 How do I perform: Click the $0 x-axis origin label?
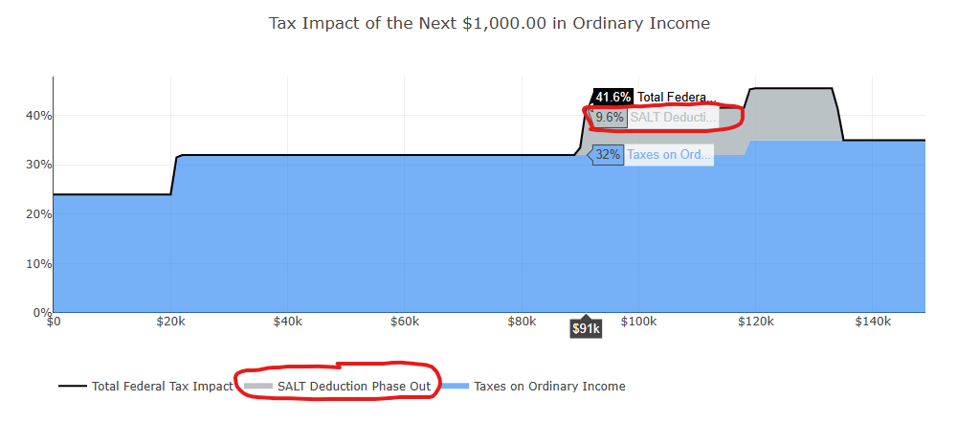click(x=54, y=322)
